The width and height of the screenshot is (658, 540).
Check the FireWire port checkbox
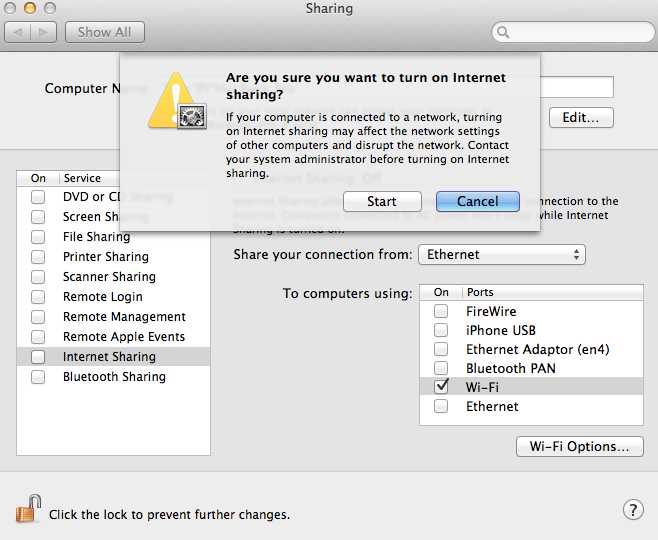click(x=441, y=311)
